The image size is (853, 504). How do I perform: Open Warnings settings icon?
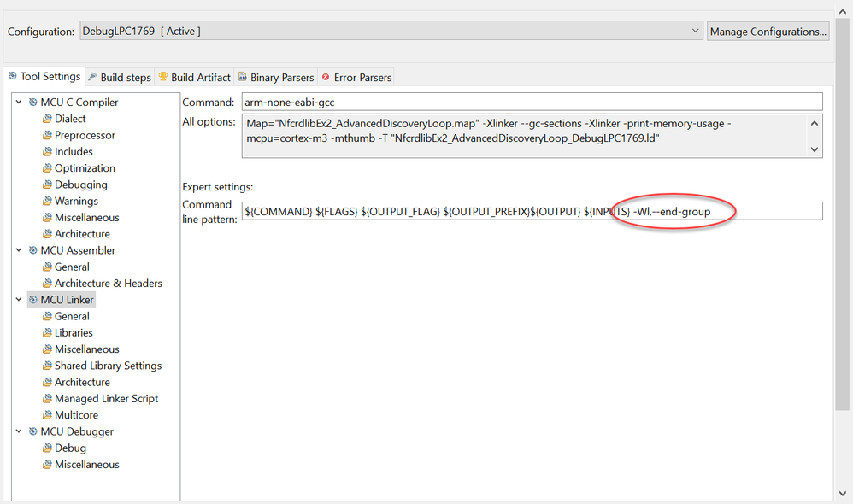coord(47,201)
